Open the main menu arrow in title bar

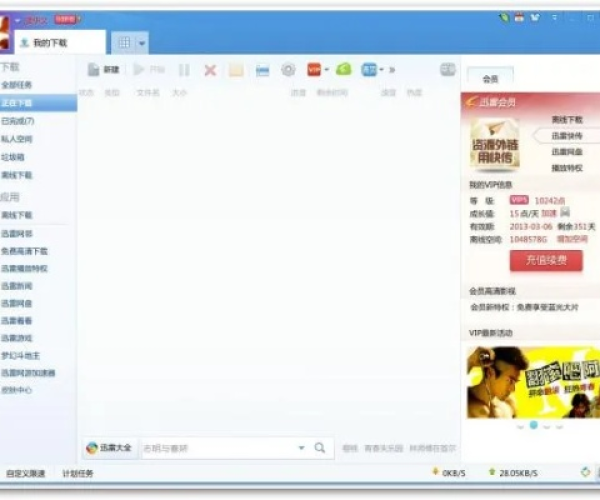coord(554,18)
